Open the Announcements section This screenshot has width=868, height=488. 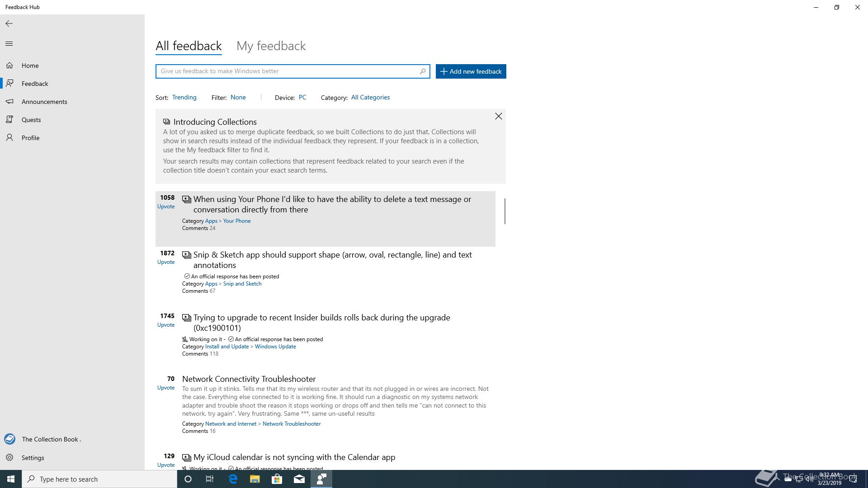point(44,102)
